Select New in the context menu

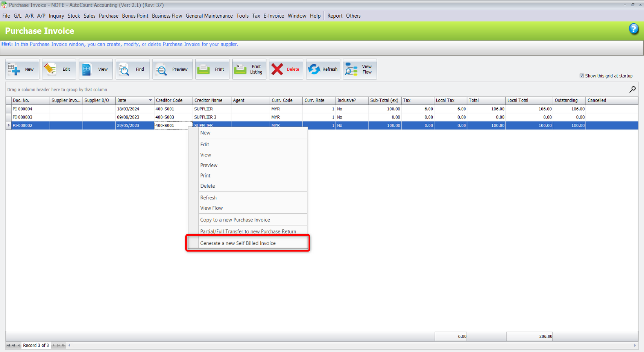point(248,133)
